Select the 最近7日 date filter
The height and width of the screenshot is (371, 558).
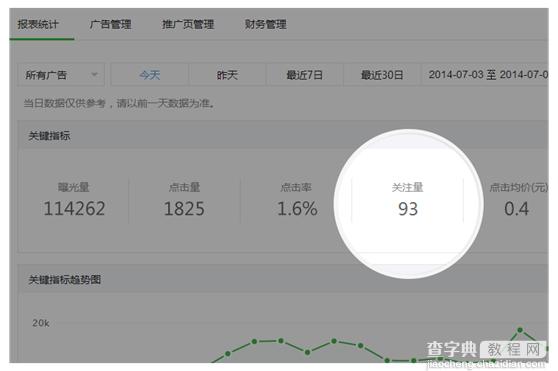[x=304, y=75]
